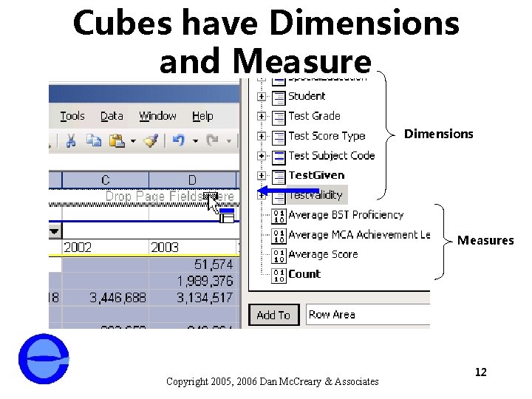The height and width of the screenshot is (399, 532).
Task: Click the Average Score measure icon
Action: [x=279, y=256]
